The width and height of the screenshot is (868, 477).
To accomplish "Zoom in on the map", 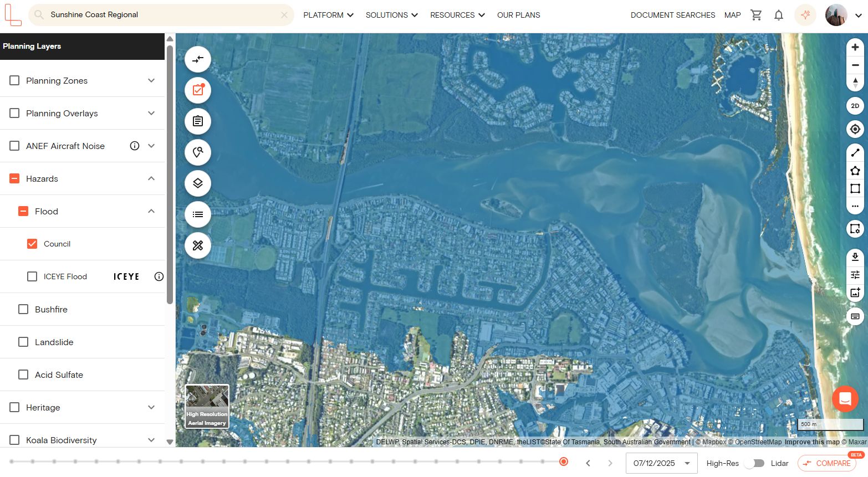I will (x=855, y=48).
